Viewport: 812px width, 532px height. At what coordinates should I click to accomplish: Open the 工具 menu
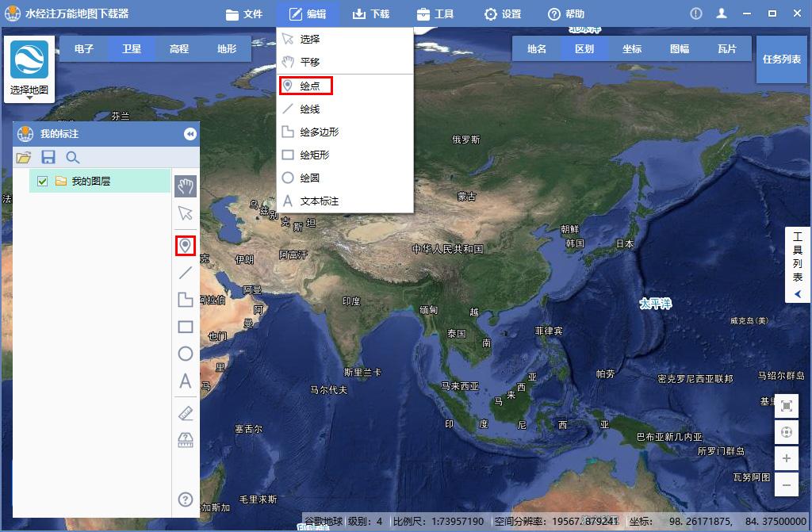click(435, 14)
